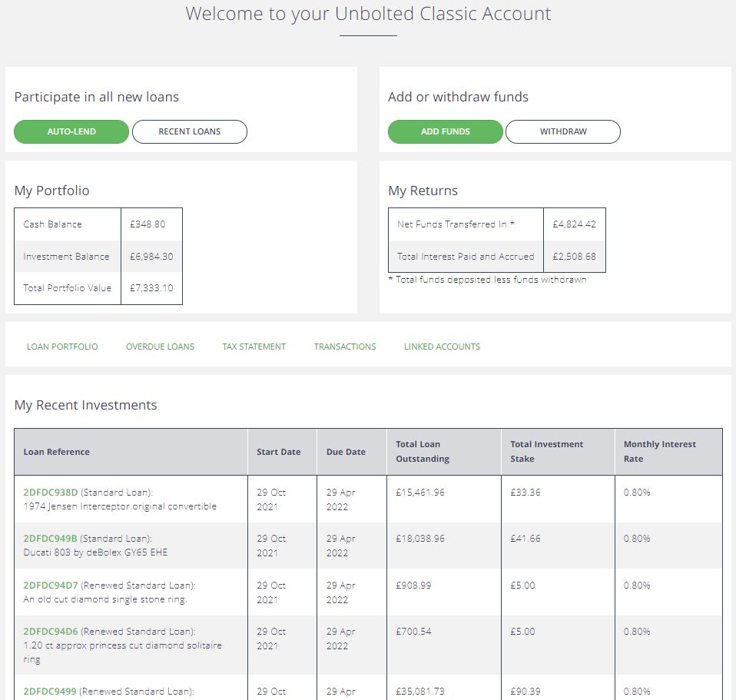Switch to the LOAN PORTFOLIO tab
The width and height of the screenshot is (736, 700).
coord(62,347)
